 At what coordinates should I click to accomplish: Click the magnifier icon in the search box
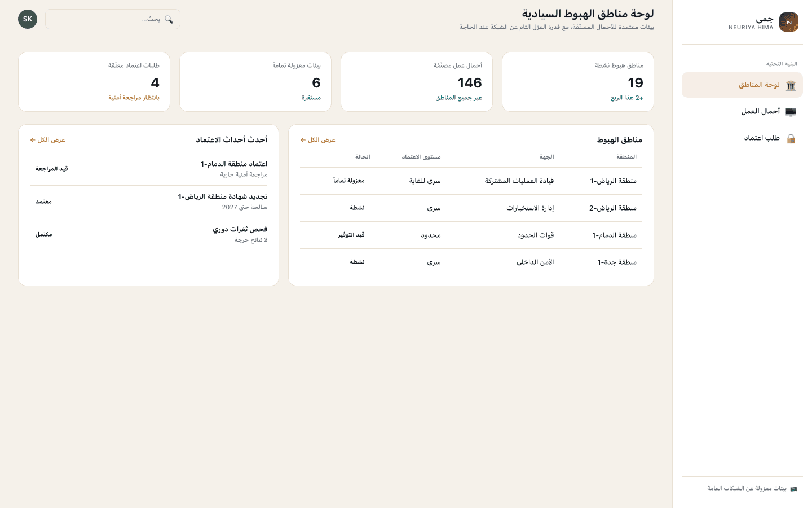(169, 19)
